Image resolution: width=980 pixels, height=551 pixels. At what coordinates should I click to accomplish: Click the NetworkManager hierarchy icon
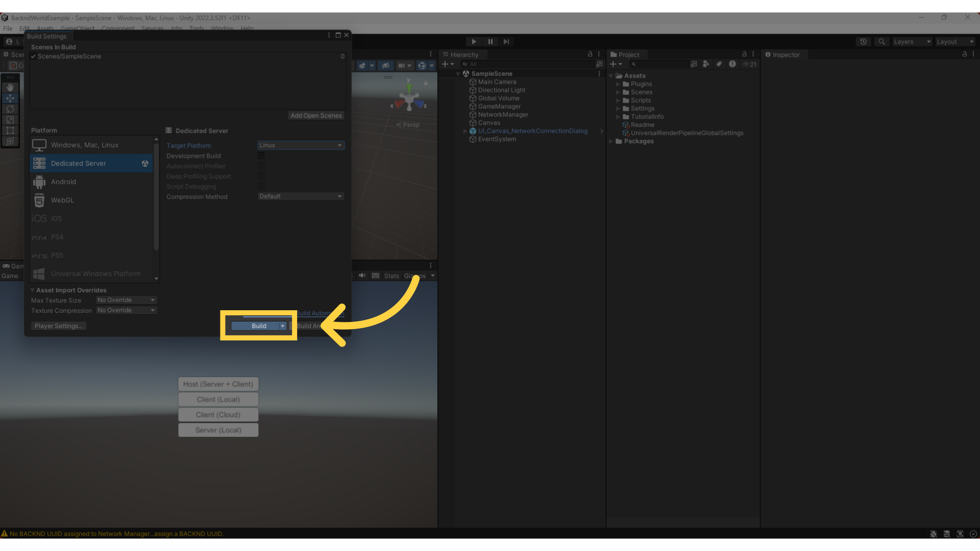473,114
